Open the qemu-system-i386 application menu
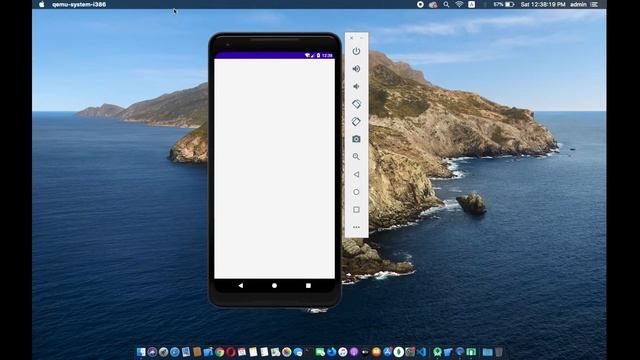 point(79,4)
